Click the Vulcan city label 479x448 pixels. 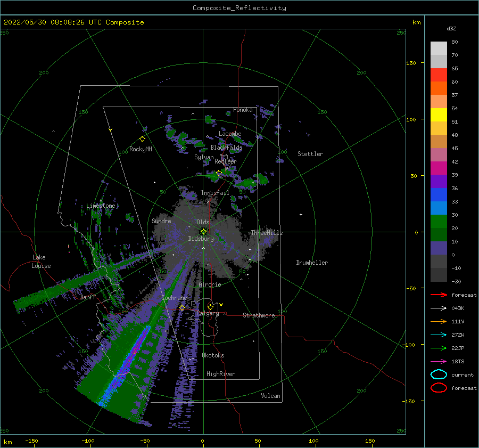point(271,396)
